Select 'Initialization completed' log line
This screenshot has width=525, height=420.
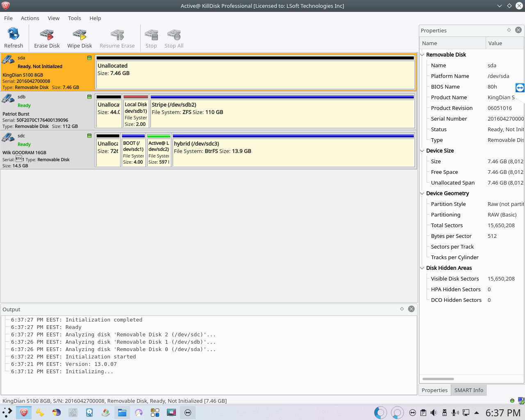(77, 320)
